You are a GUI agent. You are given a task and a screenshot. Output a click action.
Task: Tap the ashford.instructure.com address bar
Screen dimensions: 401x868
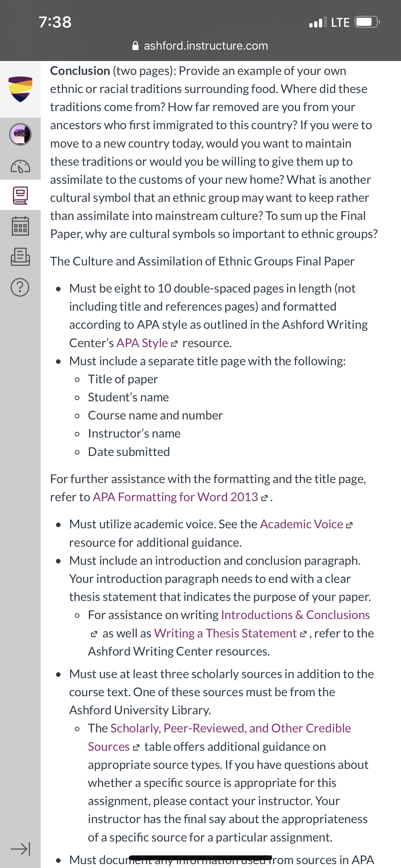[200, 46]
